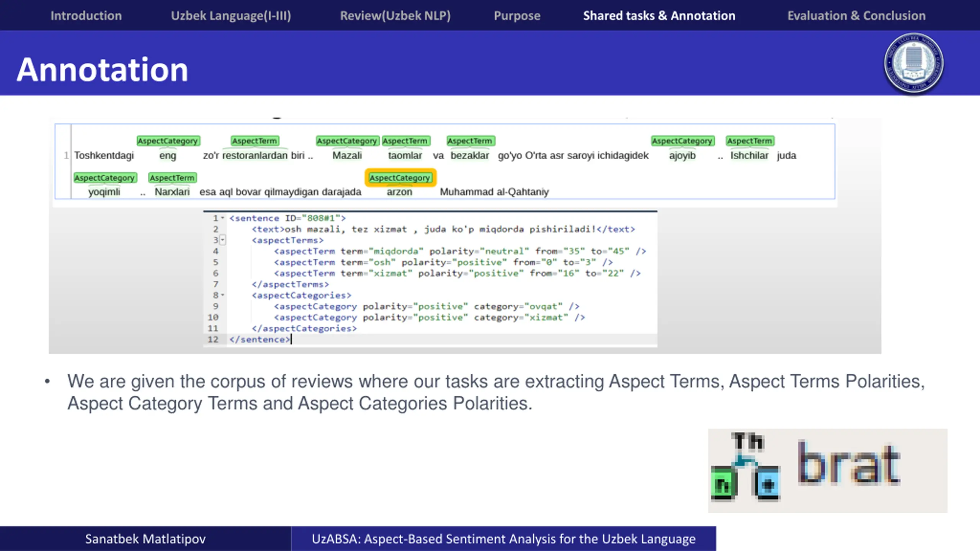
Task: Select the AspectCategory tag above yoqimli
Action: (x=105, y=178)
